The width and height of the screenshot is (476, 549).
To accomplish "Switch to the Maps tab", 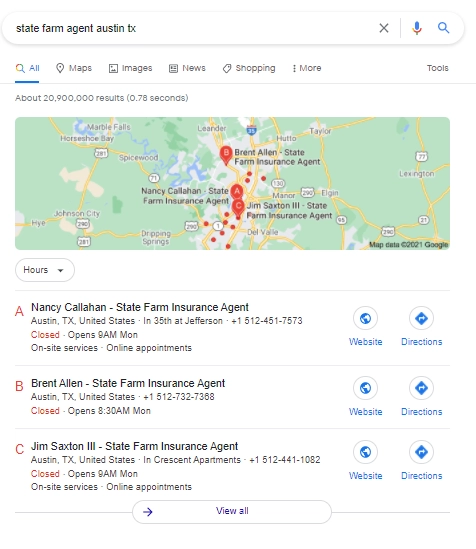I will pos(74,68).
